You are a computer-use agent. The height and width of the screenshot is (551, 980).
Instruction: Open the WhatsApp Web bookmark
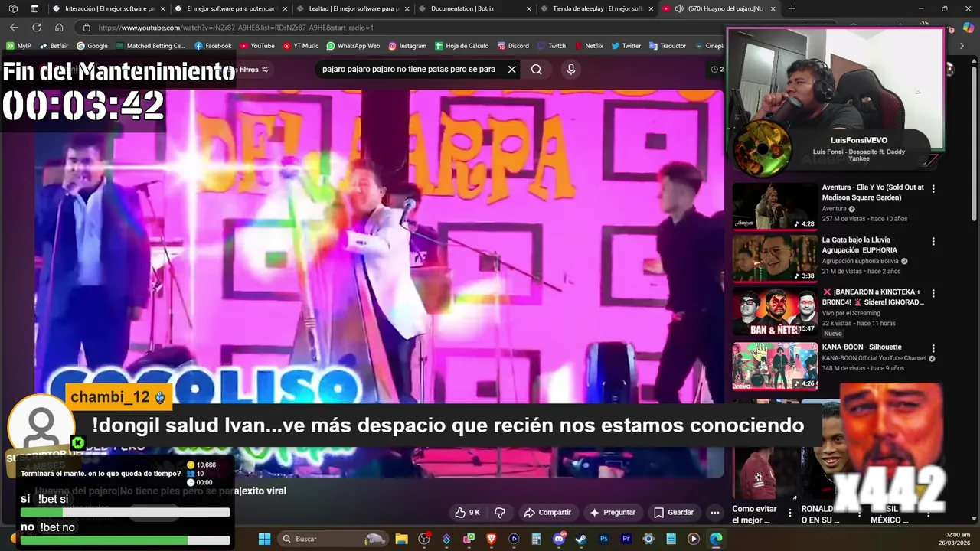(x=353, y=46)
